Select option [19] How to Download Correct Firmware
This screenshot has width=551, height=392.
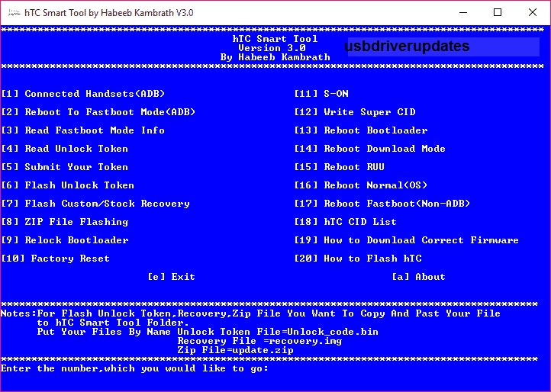(407, 240)
